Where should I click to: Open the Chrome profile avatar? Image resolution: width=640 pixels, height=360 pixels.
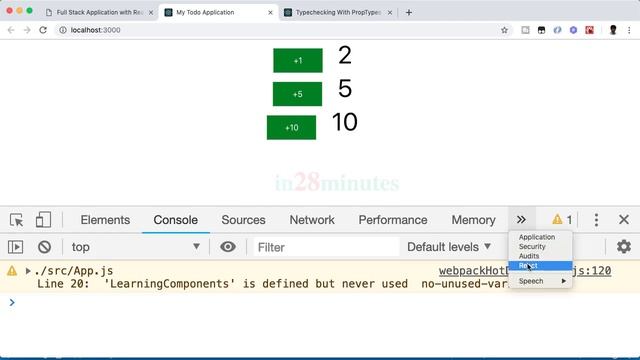[613, 30]
